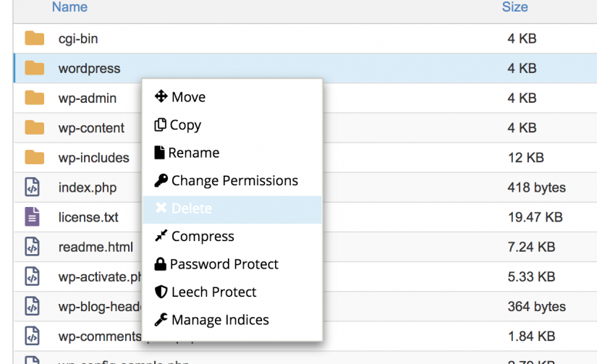Select the readme.html file name

tap(96, 247)
